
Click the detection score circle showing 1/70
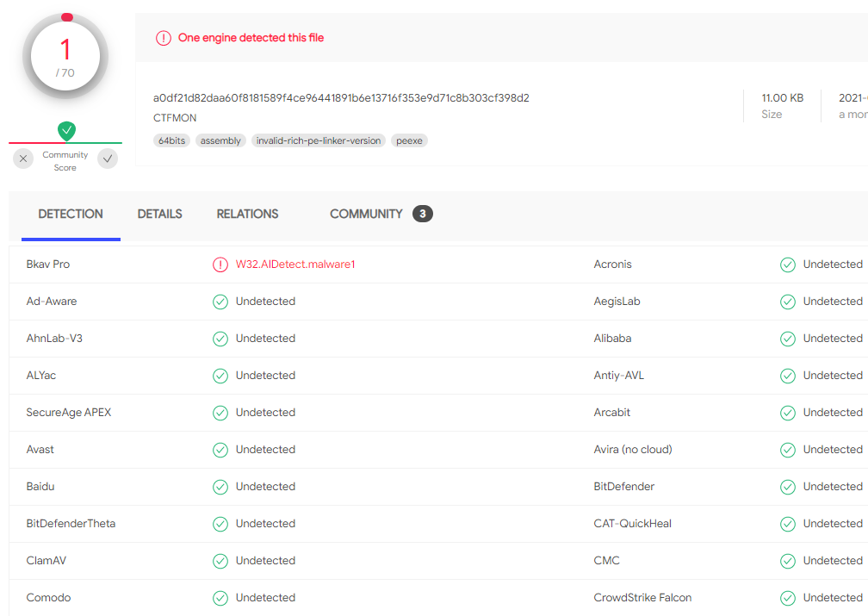click(x=65, y=57)
